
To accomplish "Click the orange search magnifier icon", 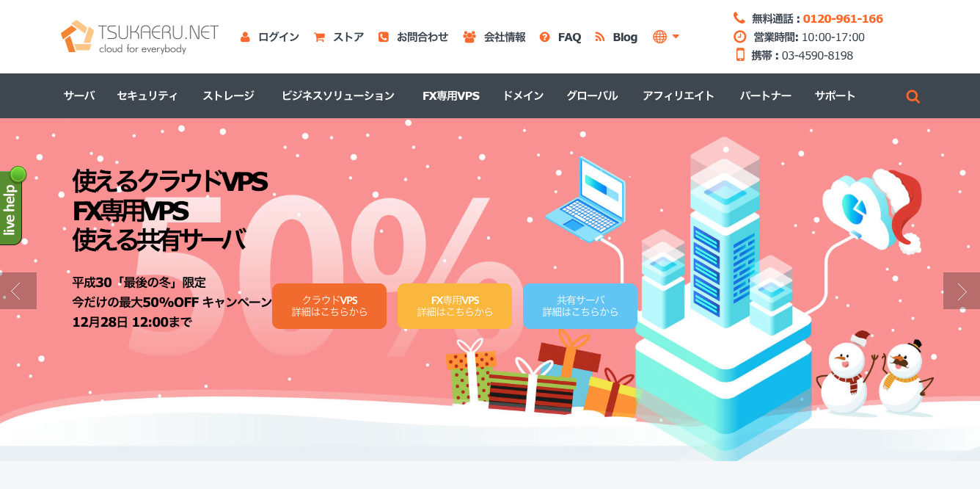I will tap(913, 96).
